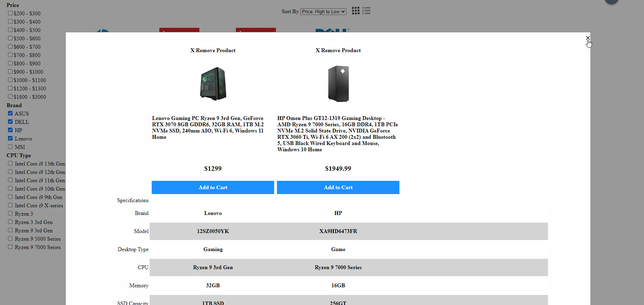The width and height of the screenshot is (644, 305).
Task: Switch to grid view layout
Action: tap(356, 11)
